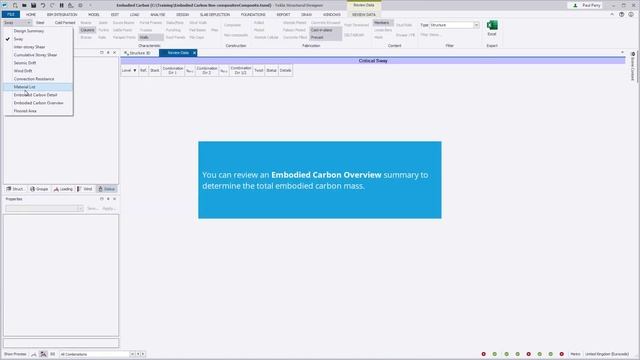This screenshot has height=360, width=640.
Task: Click the Status column header in table
Action: click(271, 71)
